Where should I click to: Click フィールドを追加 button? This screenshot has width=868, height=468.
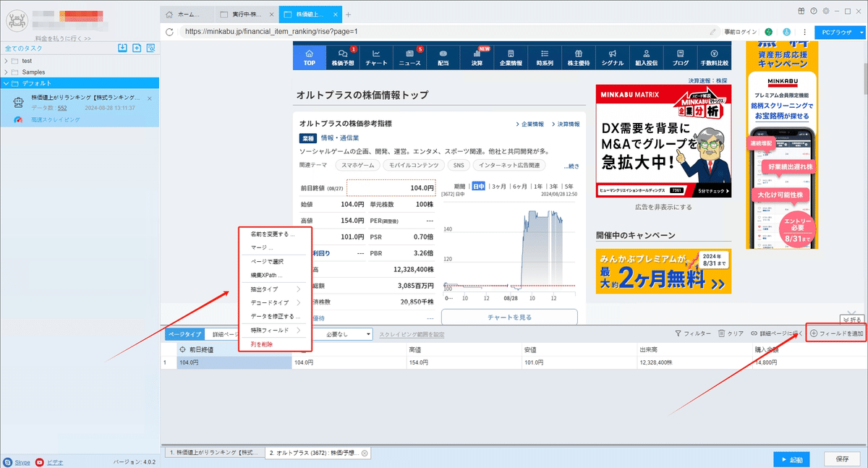tap(836, 333)
